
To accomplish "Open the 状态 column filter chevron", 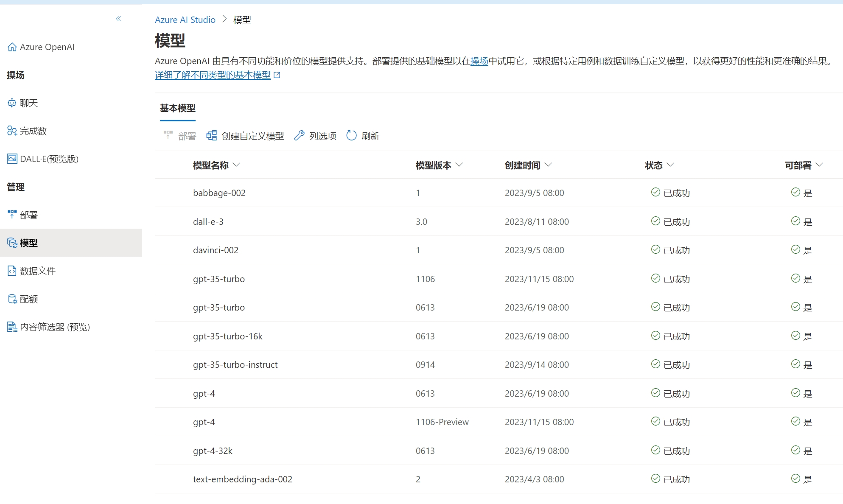I will pos(670,165).
